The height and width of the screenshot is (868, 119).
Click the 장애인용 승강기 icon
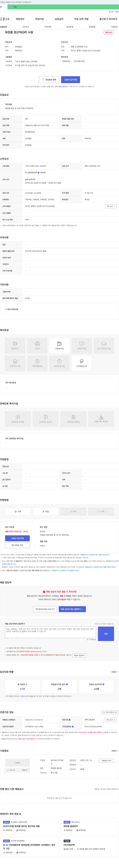click(46, 419)
